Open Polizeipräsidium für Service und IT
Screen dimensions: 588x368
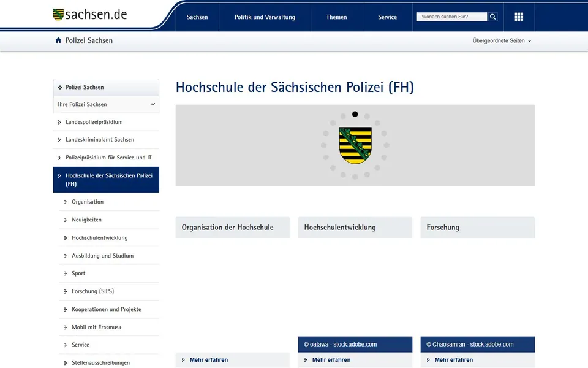(x=106, y=158)
